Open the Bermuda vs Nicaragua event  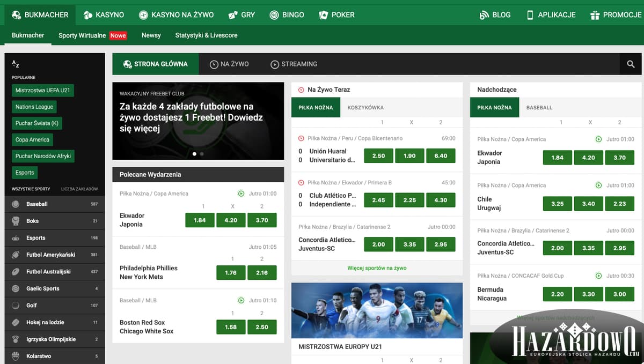tap(492, 294)
